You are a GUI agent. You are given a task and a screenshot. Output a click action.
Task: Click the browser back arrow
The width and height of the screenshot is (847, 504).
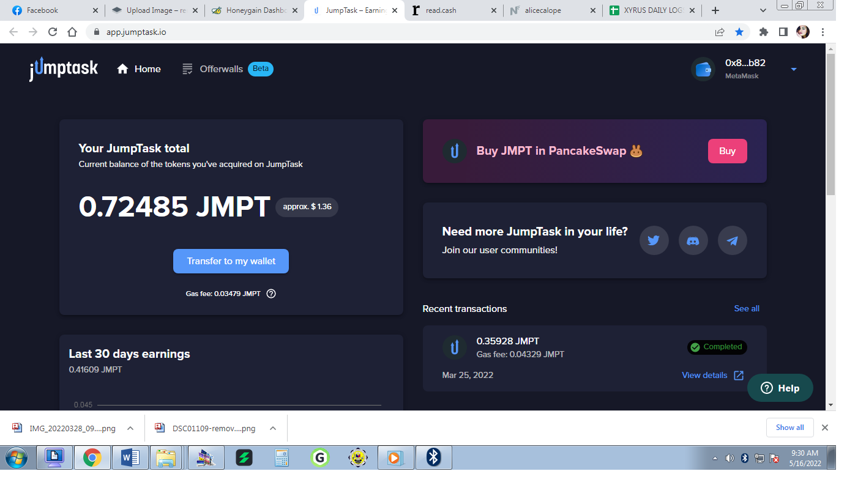point(13,32)
